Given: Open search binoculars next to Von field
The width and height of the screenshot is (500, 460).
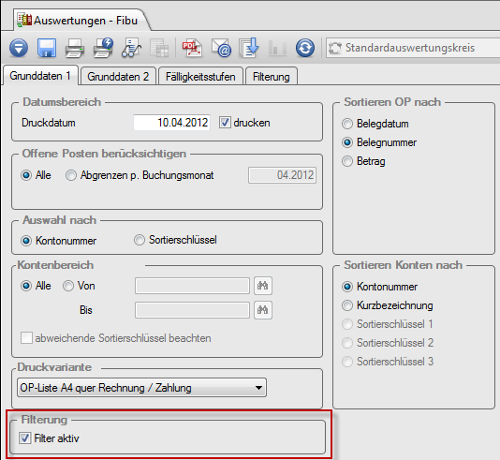Looking at the screenshot, I should pos(263,286).
